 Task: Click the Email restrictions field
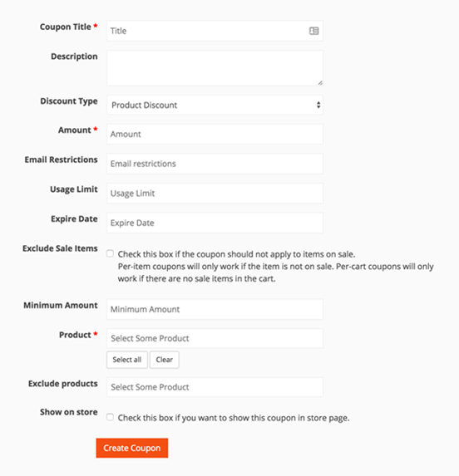click(x=215, y=164)
